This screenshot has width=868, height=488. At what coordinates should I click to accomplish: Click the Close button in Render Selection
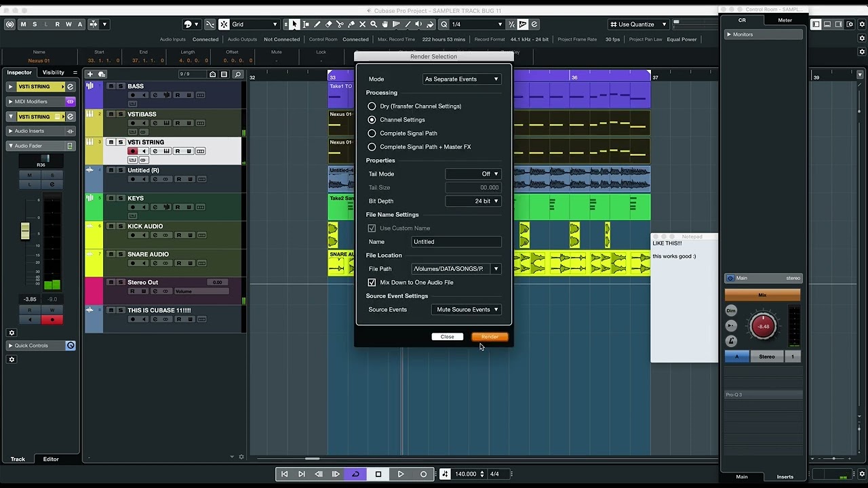[448, 337]
